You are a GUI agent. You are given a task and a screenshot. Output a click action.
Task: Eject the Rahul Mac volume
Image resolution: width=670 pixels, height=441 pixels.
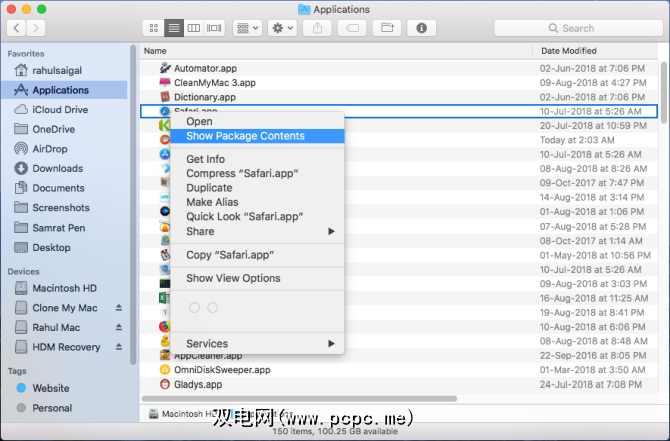pos(119,328)
